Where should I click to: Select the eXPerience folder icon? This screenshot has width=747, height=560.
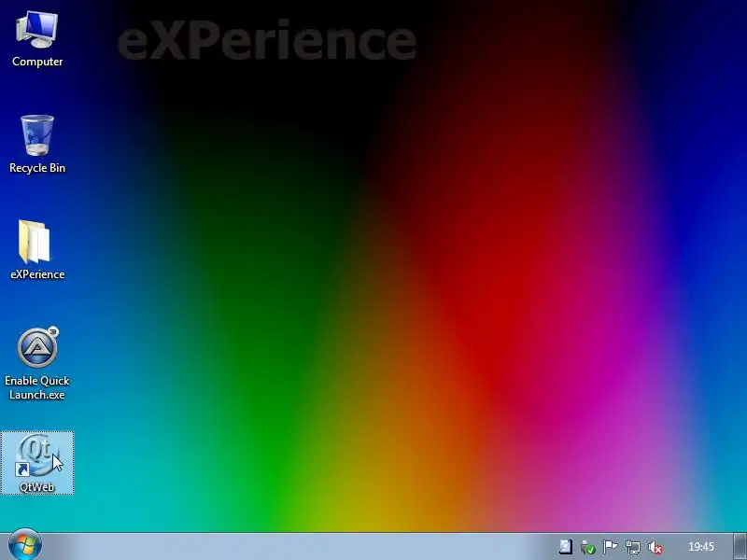pyautogui.click(x=37, y=249)
